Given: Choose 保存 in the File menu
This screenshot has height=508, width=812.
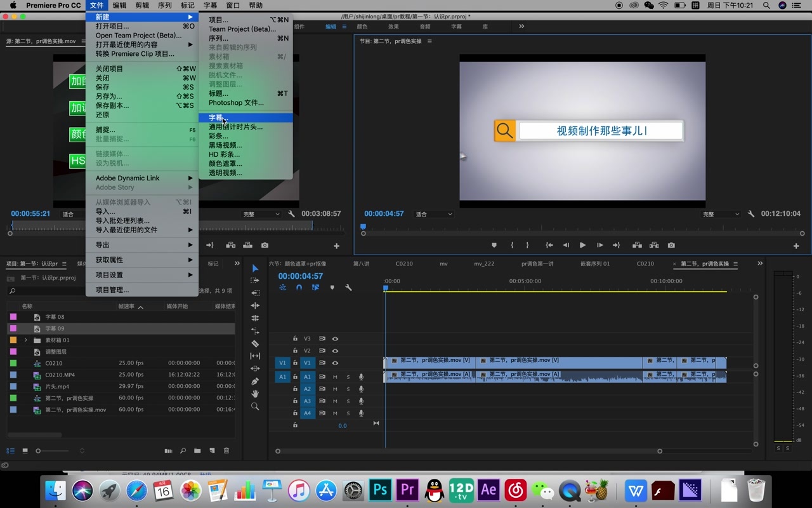Looking at the screenshot, I should click(x=142, y=87).
